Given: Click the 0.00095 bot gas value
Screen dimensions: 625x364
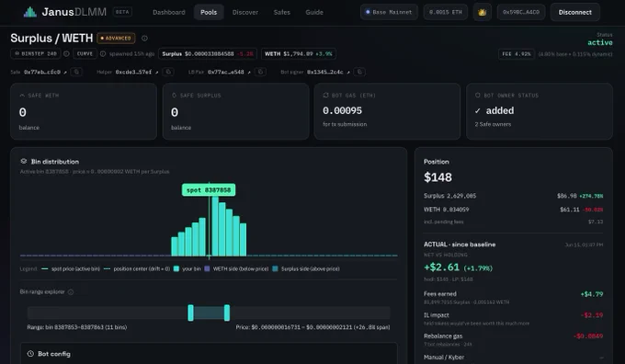Looking at the screenshot, I should [343, 110].
